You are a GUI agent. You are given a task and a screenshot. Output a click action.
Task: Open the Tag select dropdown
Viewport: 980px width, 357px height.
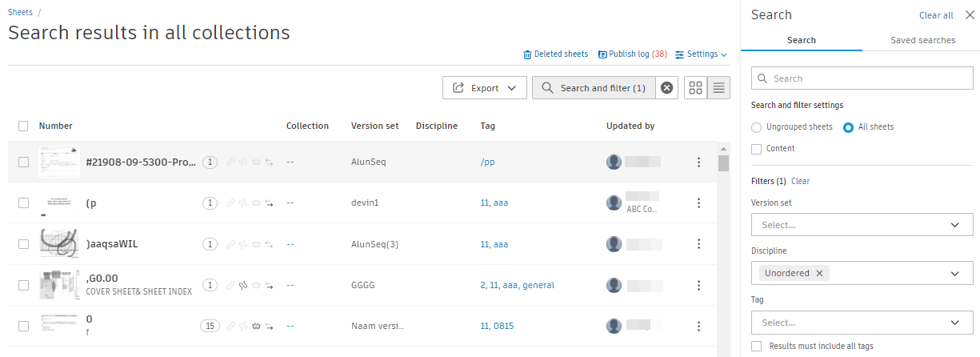point(862,323)
